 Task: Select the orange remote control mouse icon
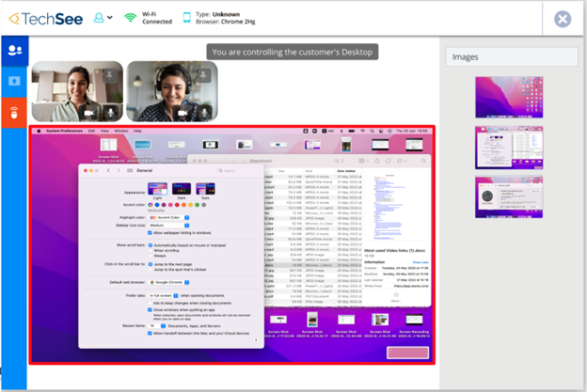14,113
